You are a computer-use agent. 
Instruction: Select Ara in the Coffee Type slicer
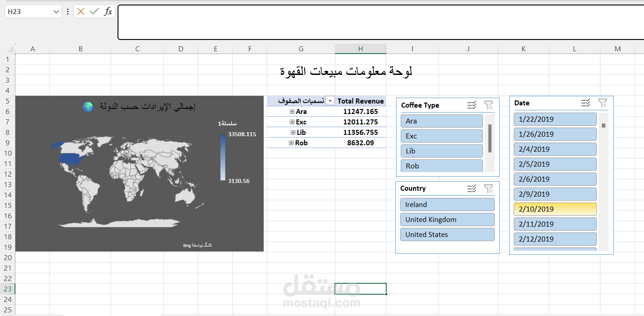pyautogui.click(x=441, y=121)
